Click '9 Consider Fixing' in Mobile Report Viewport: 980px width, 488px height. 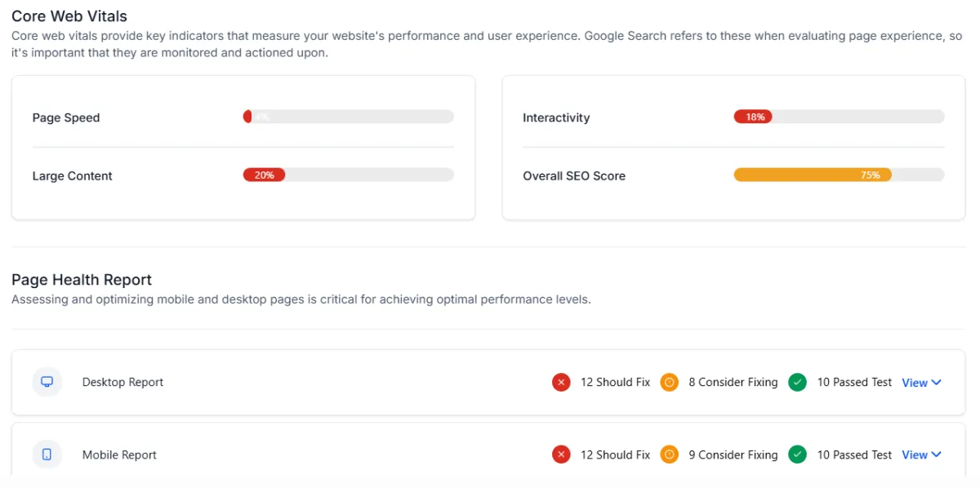click(733, 455)
